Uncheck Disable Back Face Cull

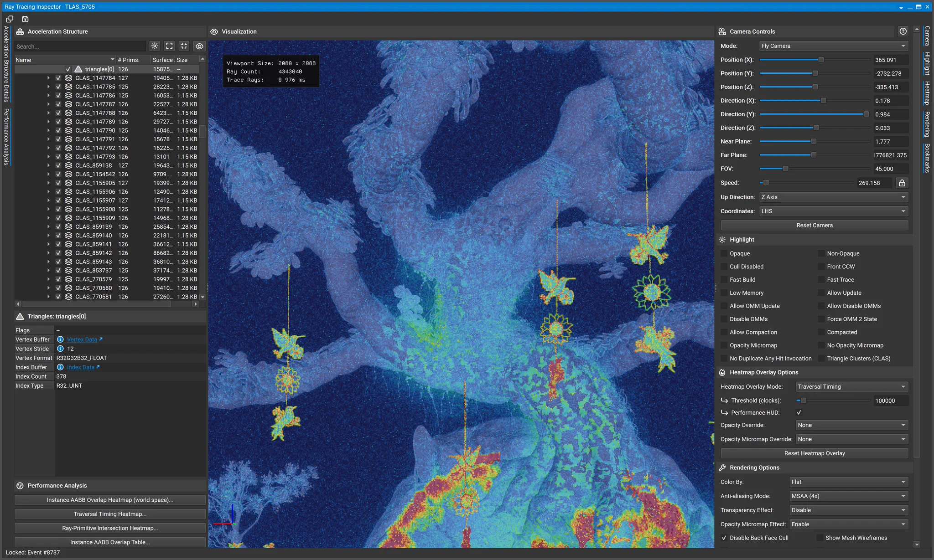724,538
